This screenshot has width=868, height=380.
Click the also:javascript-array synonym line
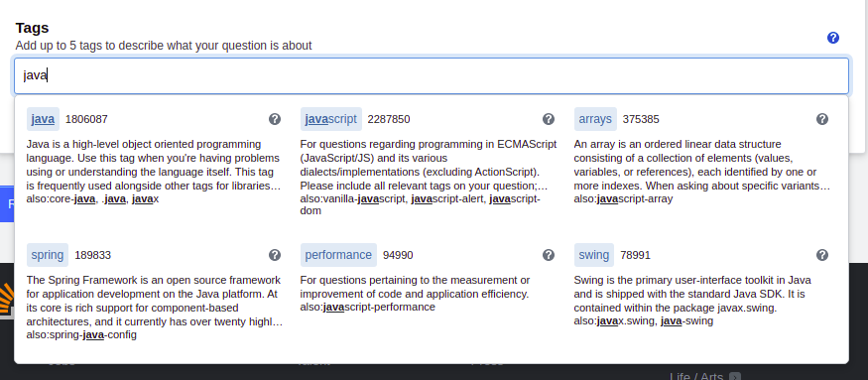tap(623, 198)
